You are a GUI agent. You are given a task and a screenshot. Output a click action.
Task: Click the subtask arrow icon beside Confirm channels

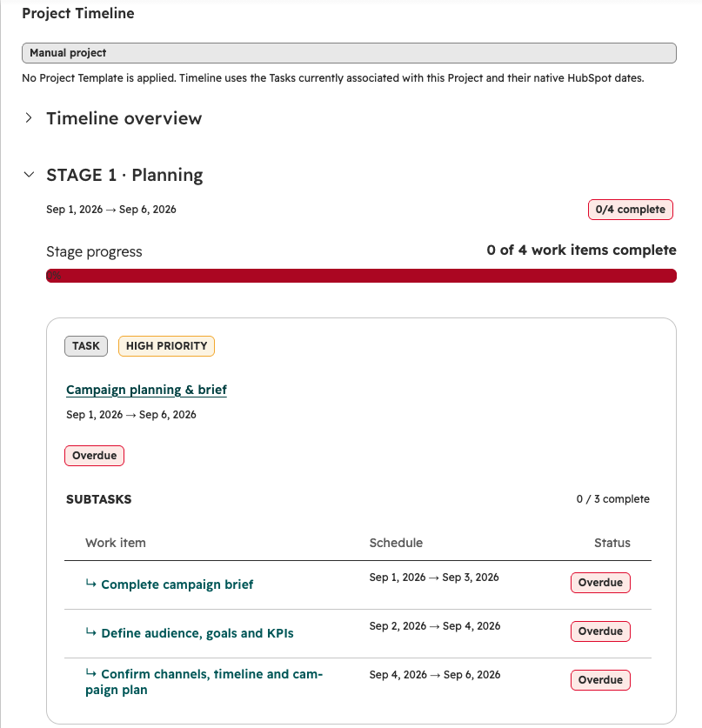(x=91, y=672)
